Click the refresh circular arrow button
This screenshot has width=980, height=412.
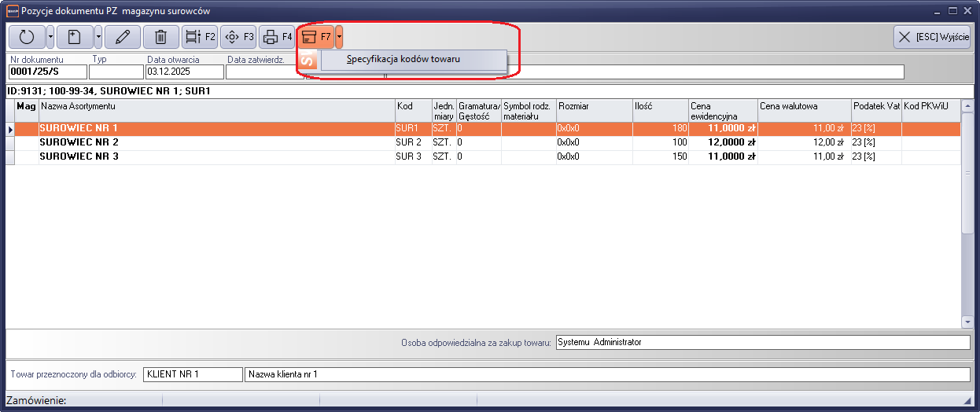click(x=27, y=37)
